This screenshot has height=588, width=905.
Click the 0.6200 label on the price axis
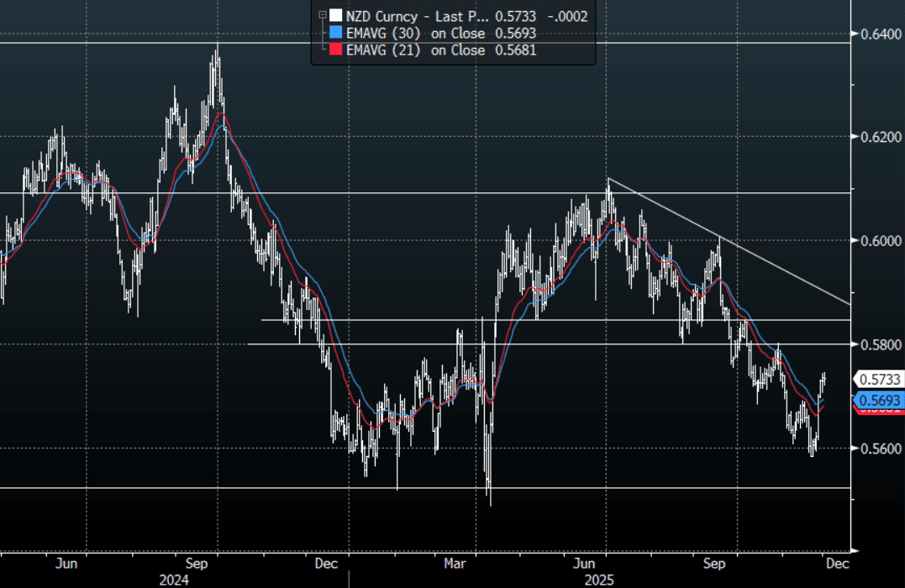coord(876,137)
